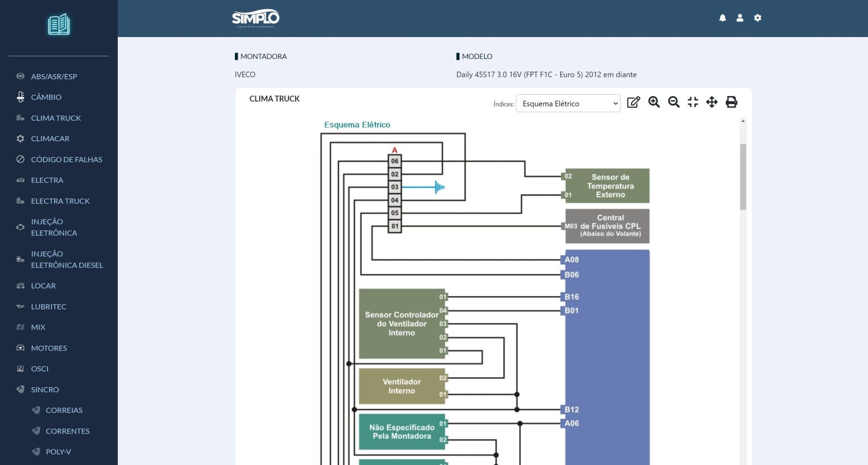Open CORREIAS under Sincro
This screenshot has height=465, width=868.
[64, 410]
